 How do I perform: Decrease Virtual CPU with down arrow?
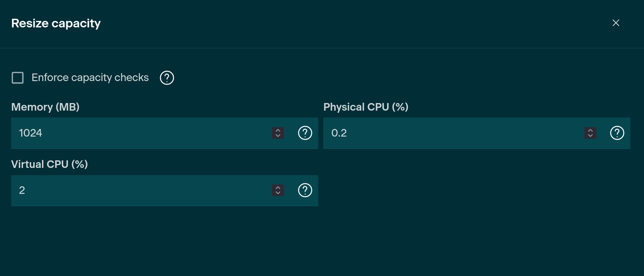point(278,193)
